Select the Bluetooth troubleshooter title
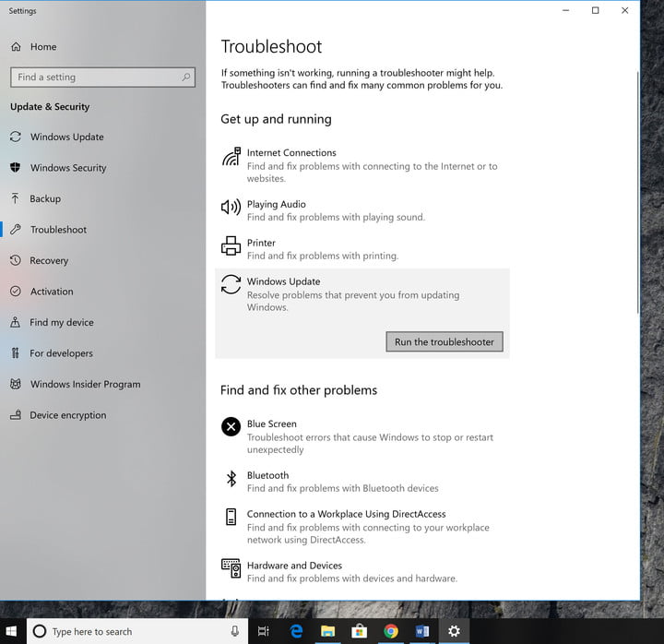Screen dimensions: 664x644 coord(267,475)
